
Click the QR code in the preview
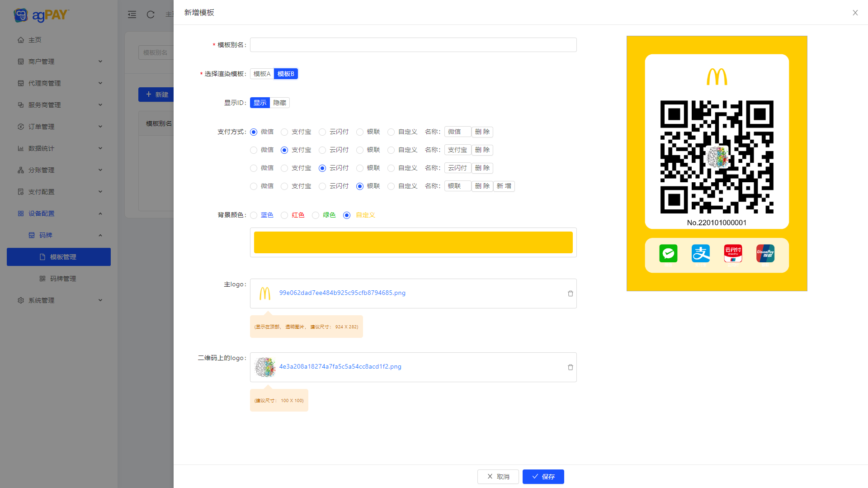(x=717, y=157)
